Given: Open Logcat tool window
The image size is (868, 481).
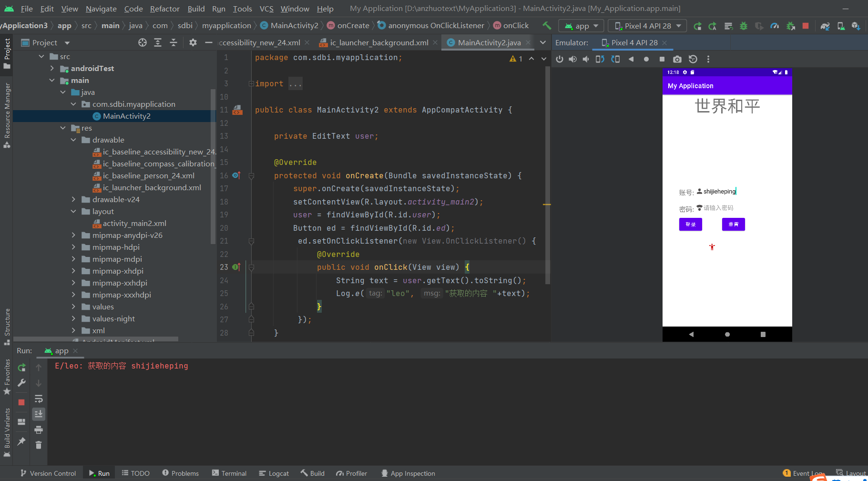Looking at the screenshot, I should (274, 473).
